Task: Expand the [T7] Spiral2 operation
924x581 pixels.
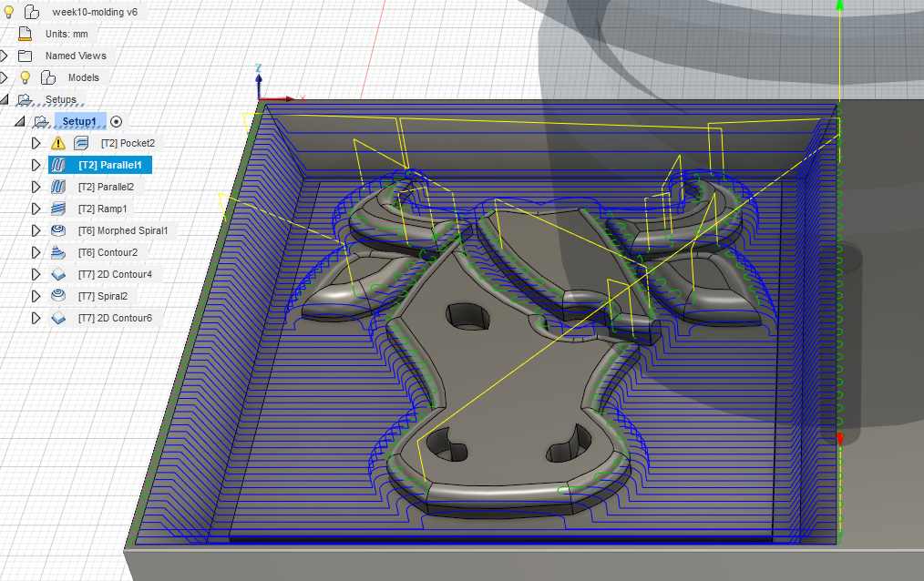Action: click(36, 296)
